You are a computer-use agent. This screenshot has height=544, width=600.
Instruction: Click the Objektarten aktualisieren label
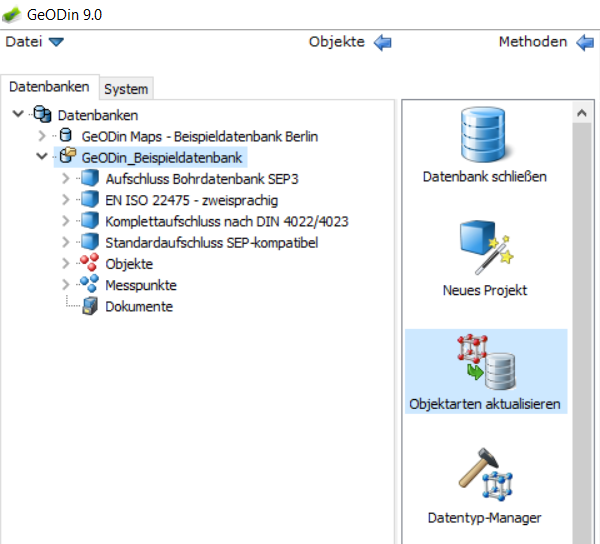(485, 404)
